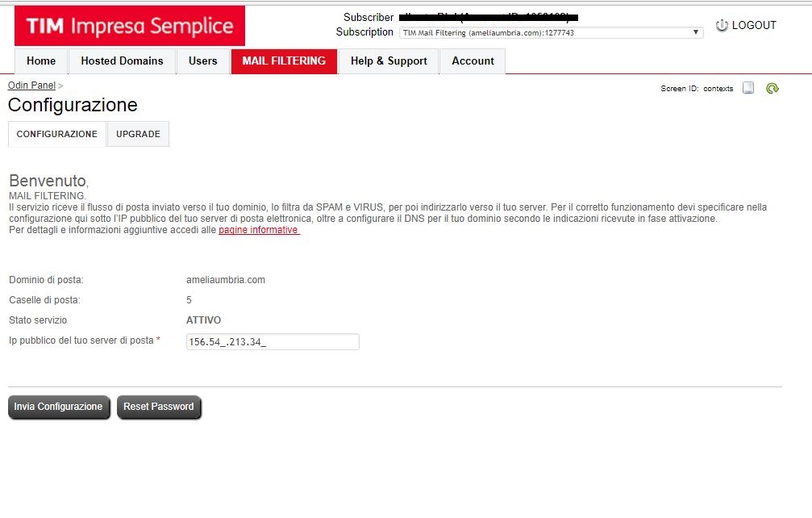Click the power icon beside LOGOUT
812x518 pixels.
722,26
